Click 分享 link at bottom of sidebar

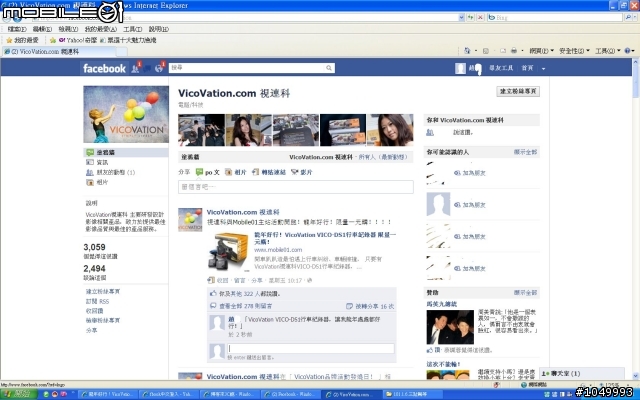91,330
